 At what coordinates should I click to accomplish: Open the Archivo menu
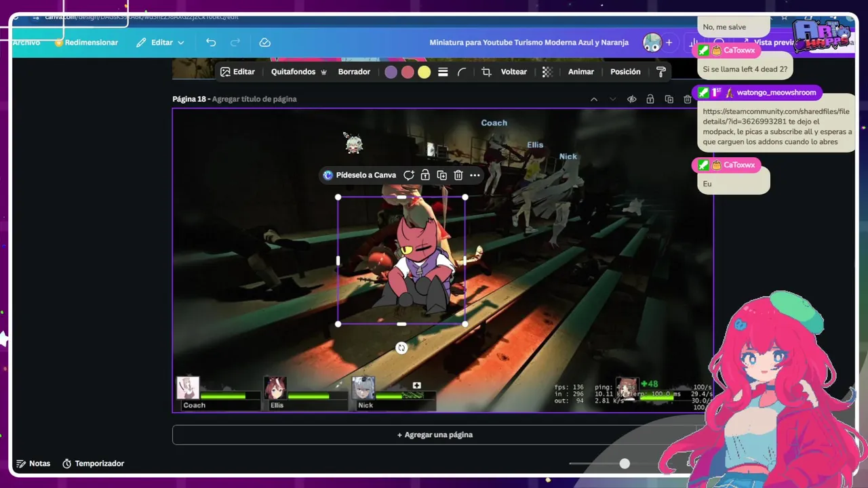coord(26,43)
